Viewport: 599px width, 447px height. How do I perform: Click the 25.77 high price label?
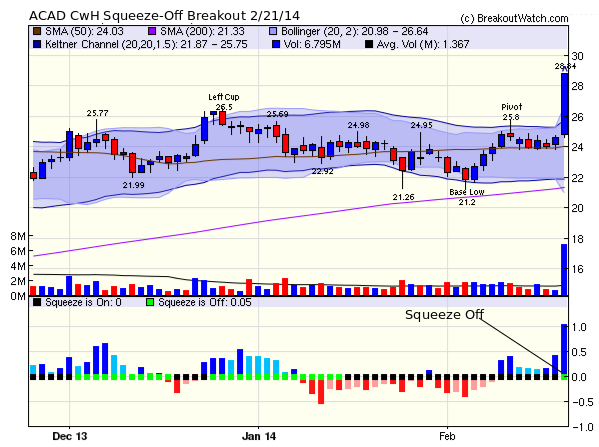pyautogui.click(x=97, y=113)
